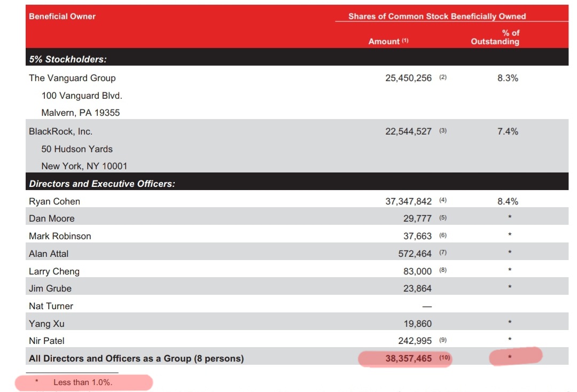Viewport: 577px width, 392px height.
Task: Select Dan Moore's amount 29,777
Action: click(x=417, y=218)
